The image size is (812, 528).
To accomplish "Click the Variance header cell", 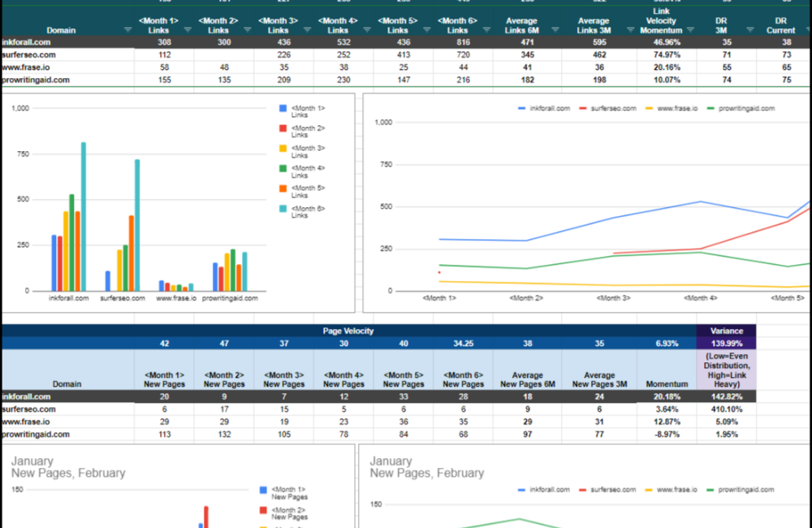I will point(727,331).
